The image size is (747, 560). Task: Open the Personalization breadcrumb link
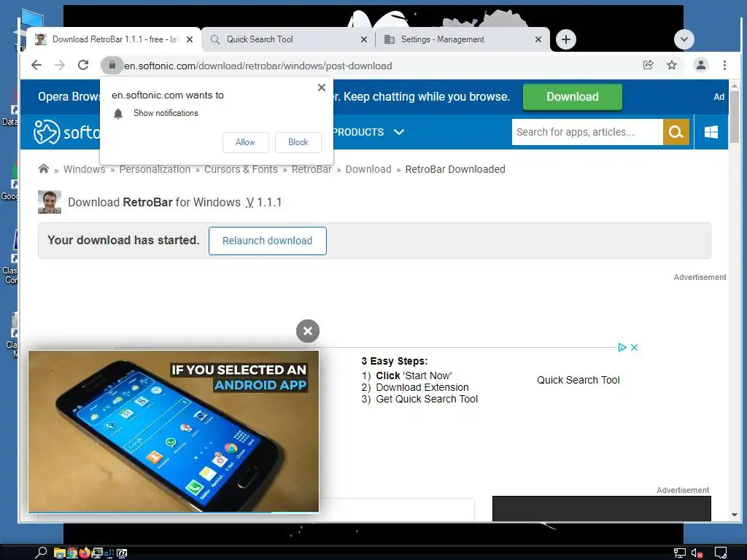(155, 169)
